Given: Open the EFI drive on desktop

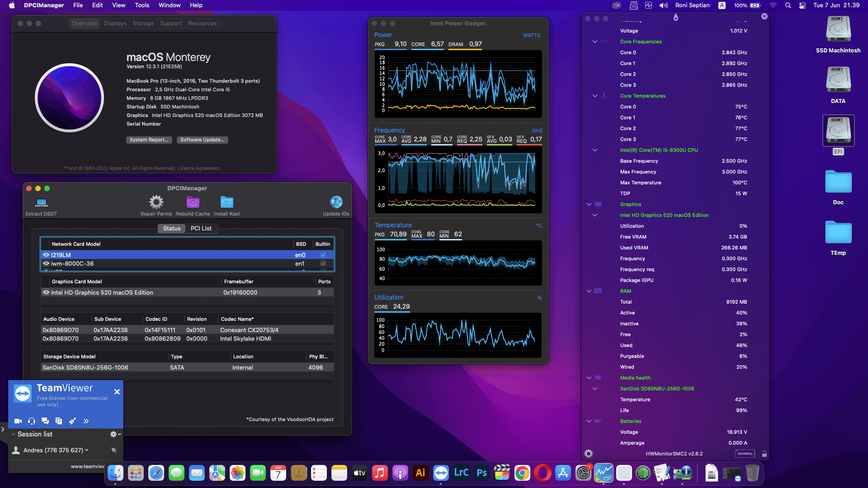Looking at the screenshot, I should coord(838,131).
